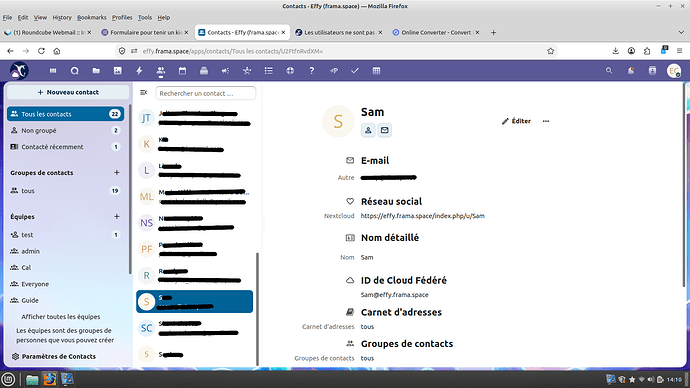Image resolution: width=690 pixels, height=388 pixels.
Task: Open the Firefox hamburger application menu
Action: pyautogui.click(x=679, y=51)
